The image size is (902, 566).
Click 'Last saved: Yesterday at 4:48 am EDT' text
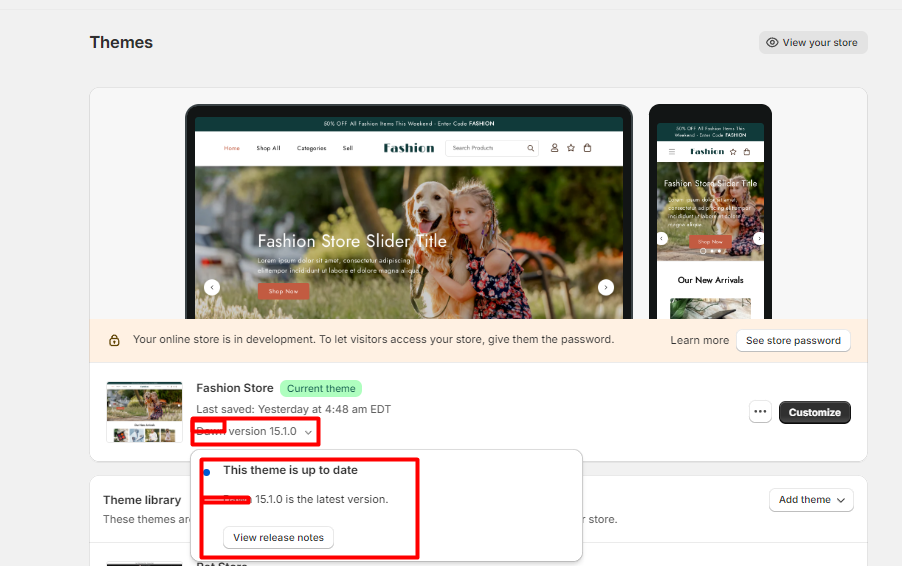point(293,410)
